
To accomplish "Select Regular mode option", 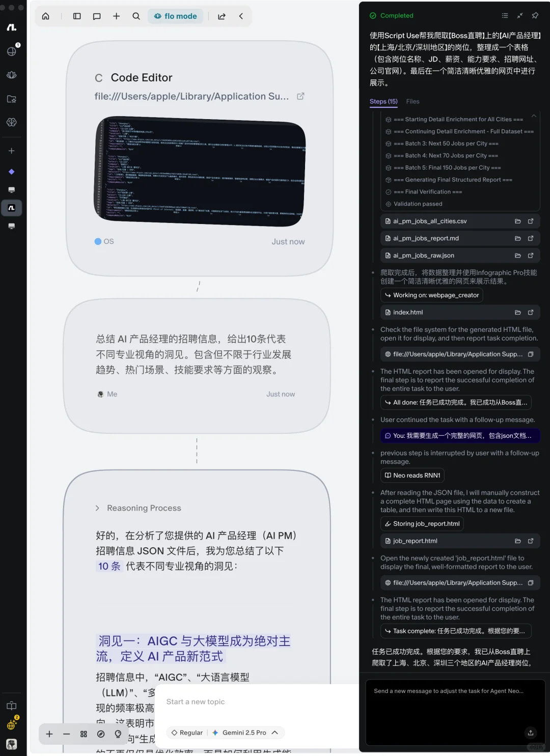I will [x=187, y=733].
